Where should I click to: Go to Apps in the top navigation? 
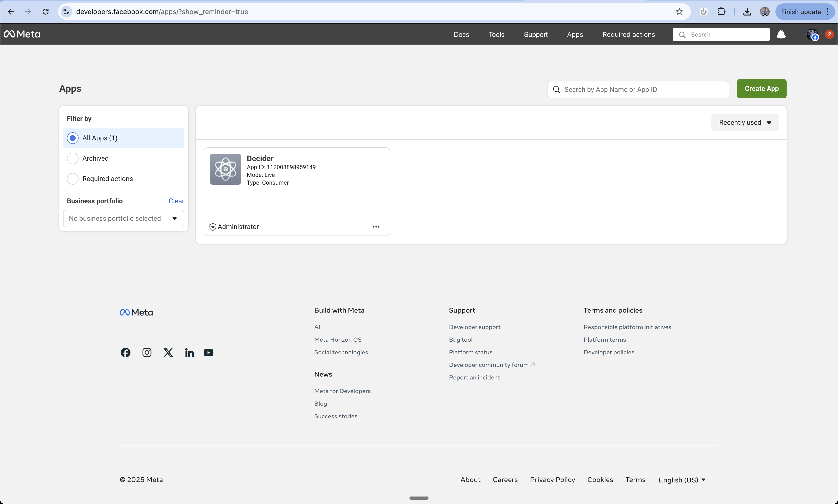coord(575,34)
